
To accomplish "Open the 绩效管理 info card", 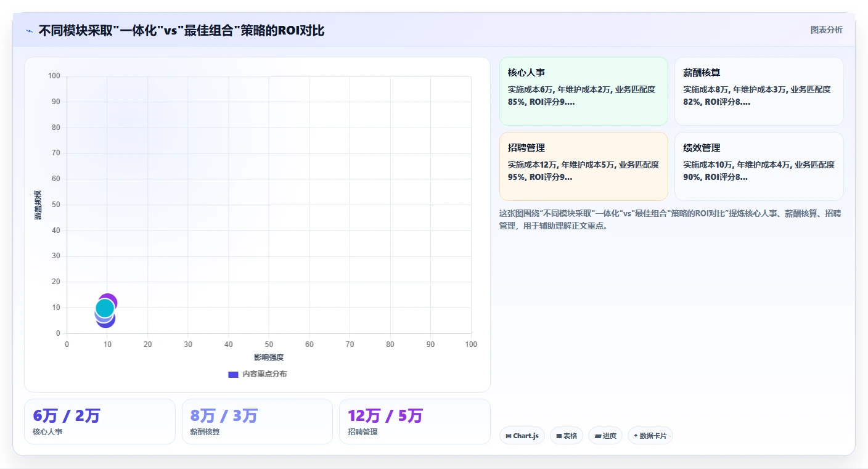I will coord(759,166).
